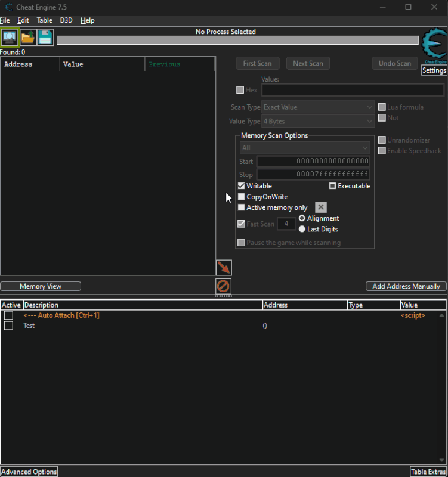448x477 pixels.
Task: Click the <script> value cell
Action: point(413,315)
